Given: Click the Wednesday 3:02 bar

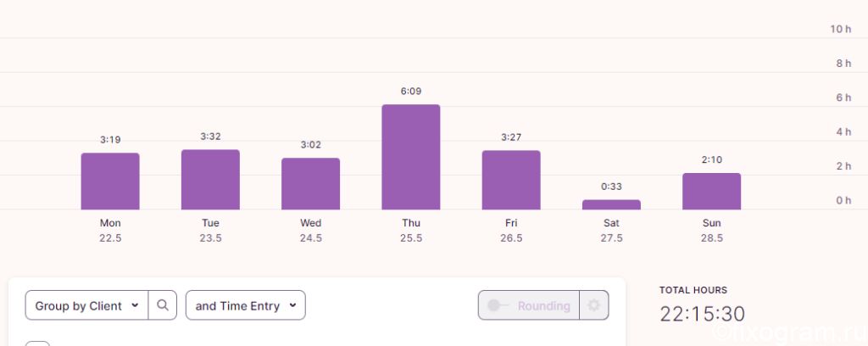Looking at the screenshot, I should pos(310,183).
